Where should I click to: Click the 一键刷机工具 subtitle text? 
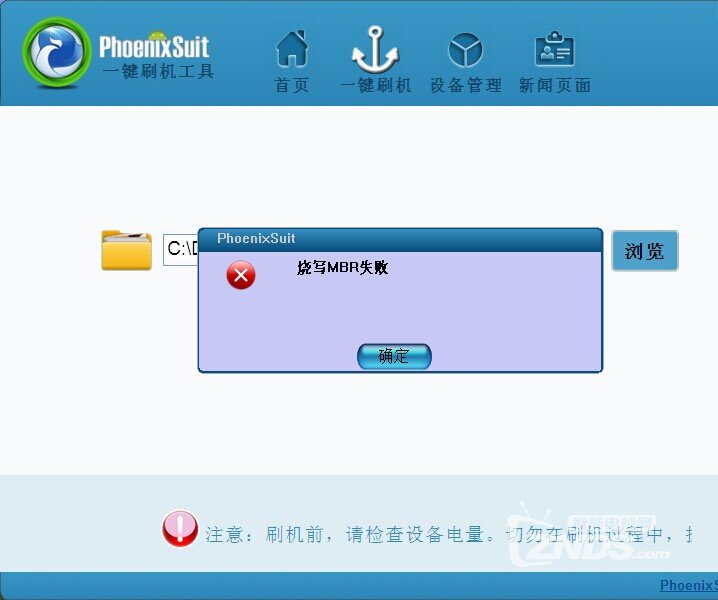pos(158,71)
